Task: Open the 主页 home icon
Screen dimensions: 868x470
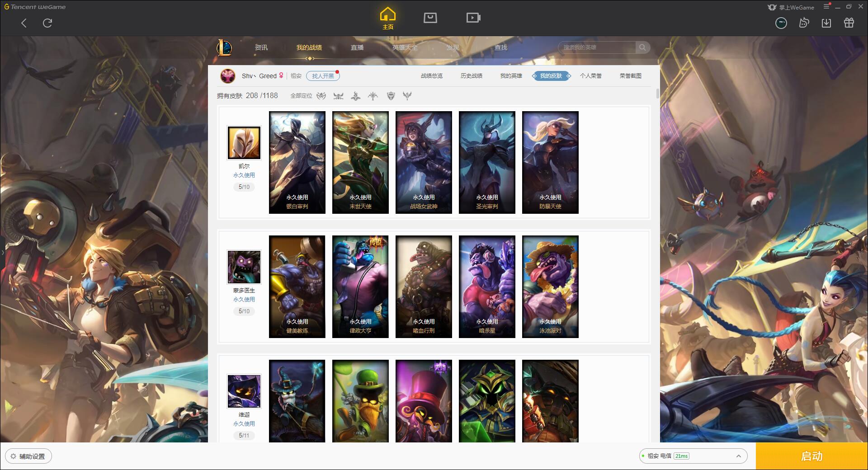Action: click(388, 19)
